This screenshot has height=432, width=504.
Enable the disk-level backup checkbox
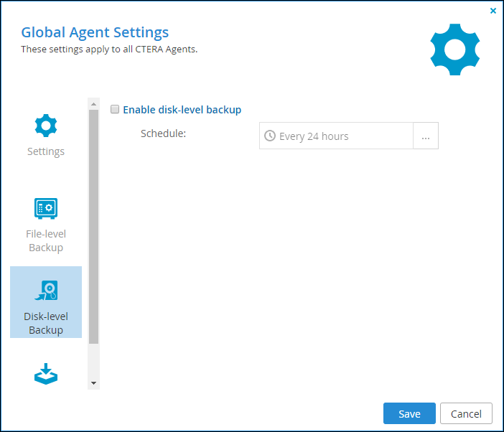[115, 109]
